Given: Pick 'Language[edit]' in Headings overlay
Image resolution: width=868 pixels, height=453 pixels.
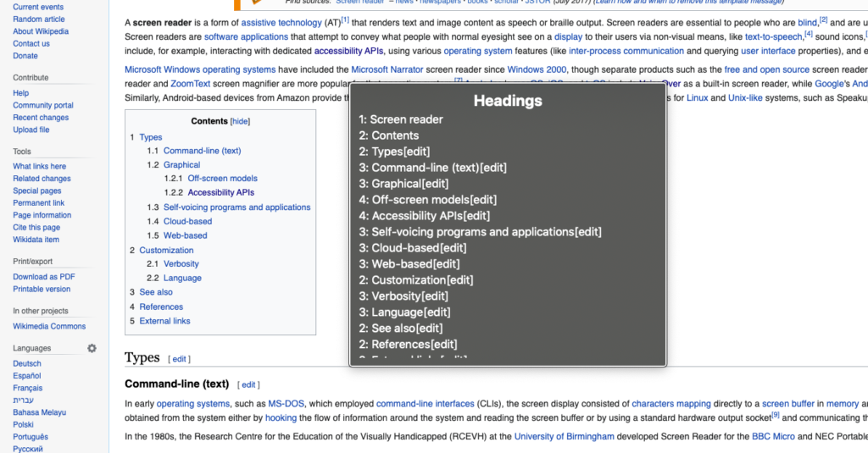Looking at the screenshot, I should (404, 312).
